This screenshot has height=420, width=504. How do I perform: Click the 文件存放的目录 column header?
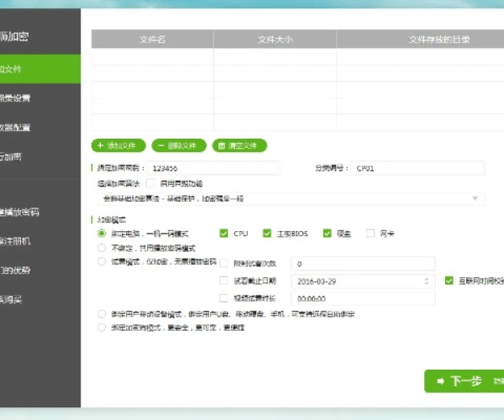tap(420, 39)
